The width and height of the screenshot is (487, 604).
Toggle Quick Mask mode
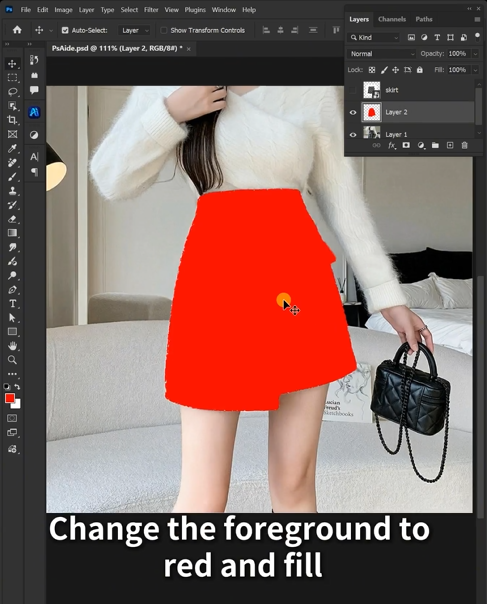click(x=12, y=418)
